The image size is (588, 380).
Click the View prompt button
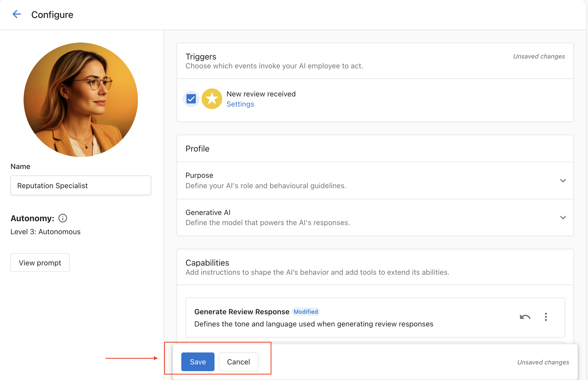pos(40,262)
